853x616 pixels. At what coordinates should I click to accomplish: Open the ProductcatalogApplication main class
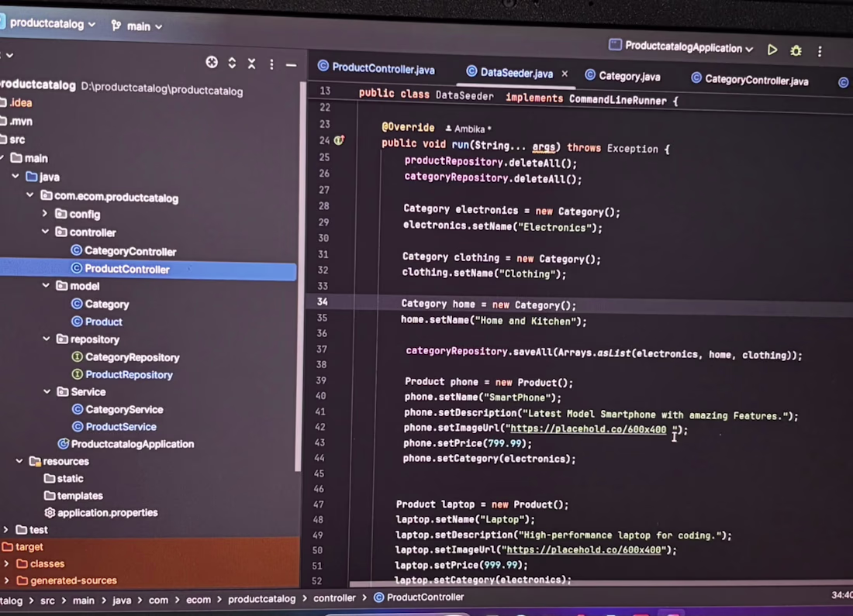coord(126,444)
